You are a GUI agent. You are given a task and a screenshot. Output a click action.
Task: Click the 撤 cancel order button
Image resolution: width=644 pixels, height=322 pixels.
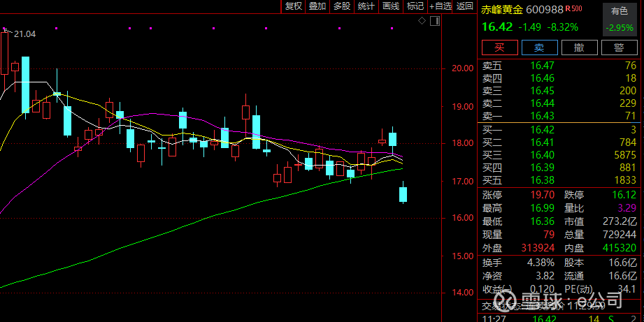[579, 47]
